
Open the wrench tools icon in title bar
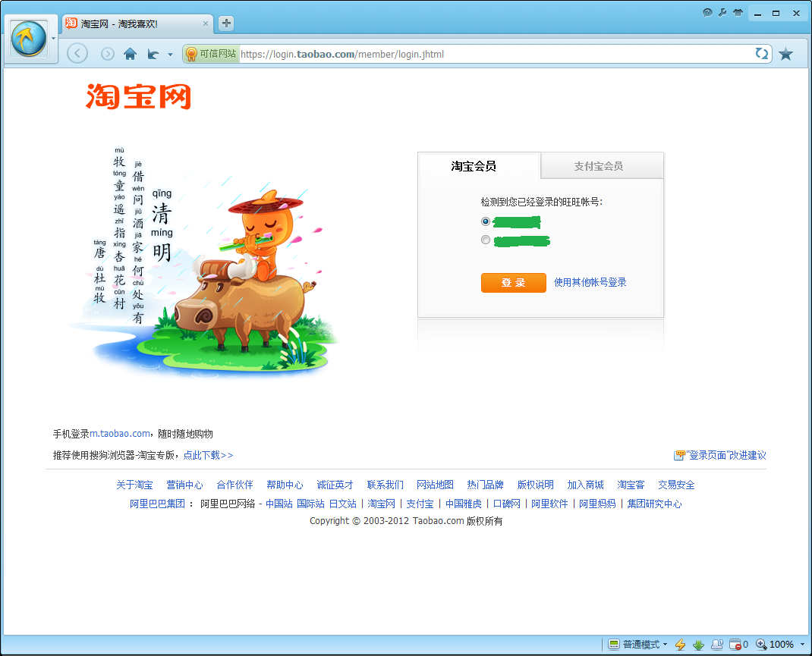click(x=722, y=13)
